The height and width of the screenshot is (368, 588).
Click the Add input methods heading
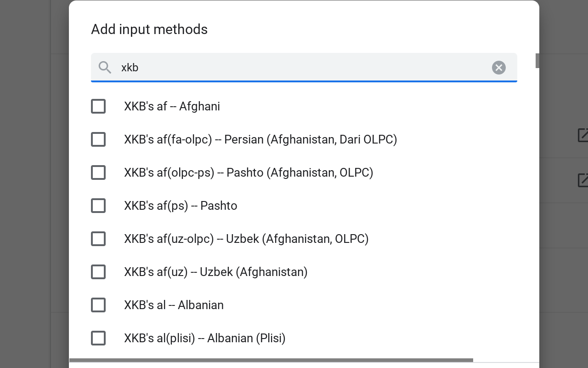coord(149,29)
